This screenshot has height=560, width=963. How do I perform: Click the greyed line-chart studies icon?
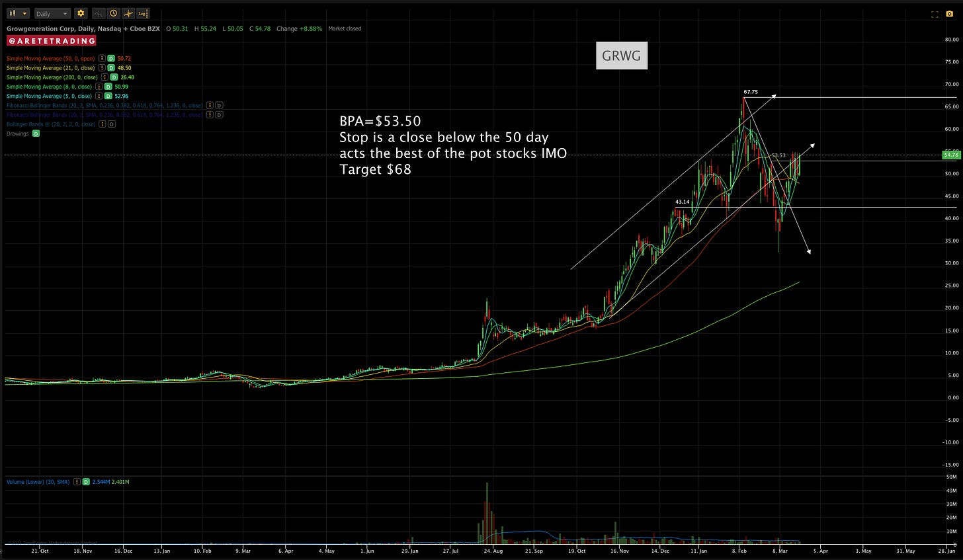(x=99, y=13)
